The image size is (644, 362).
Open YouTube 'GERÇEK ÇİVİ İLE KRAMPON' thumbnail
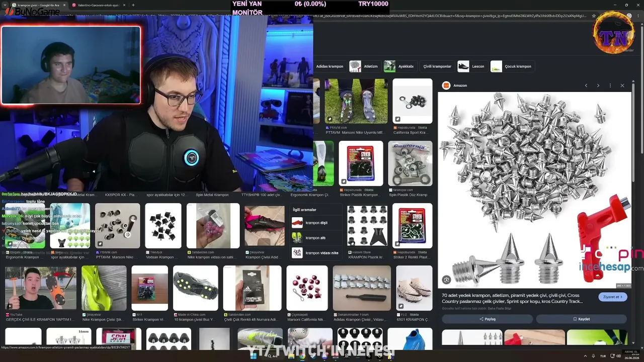click(41, 288)
